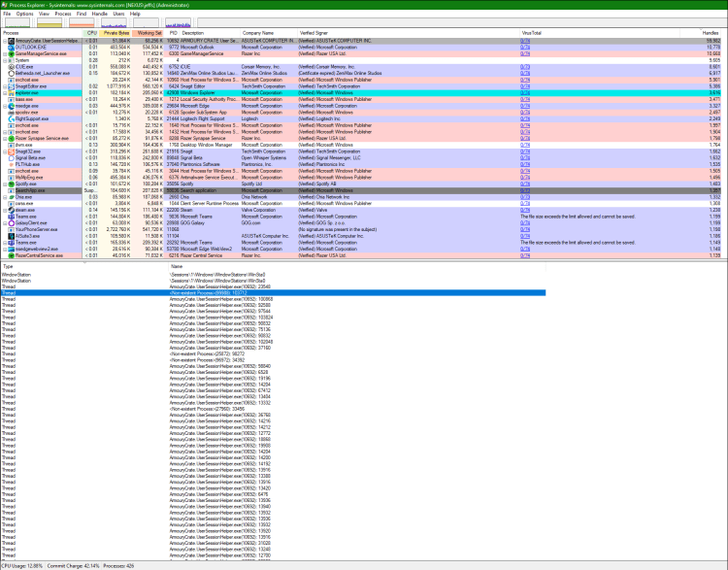The width and height of the screenshot is (728, 570).
Task: Sort by the Private Bytes column header
Action: point(116,33)
